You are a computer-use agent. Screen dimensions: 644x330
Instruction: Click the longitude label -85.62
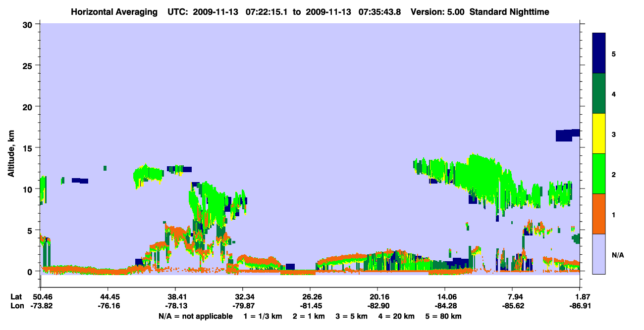(x=513, y=306)
